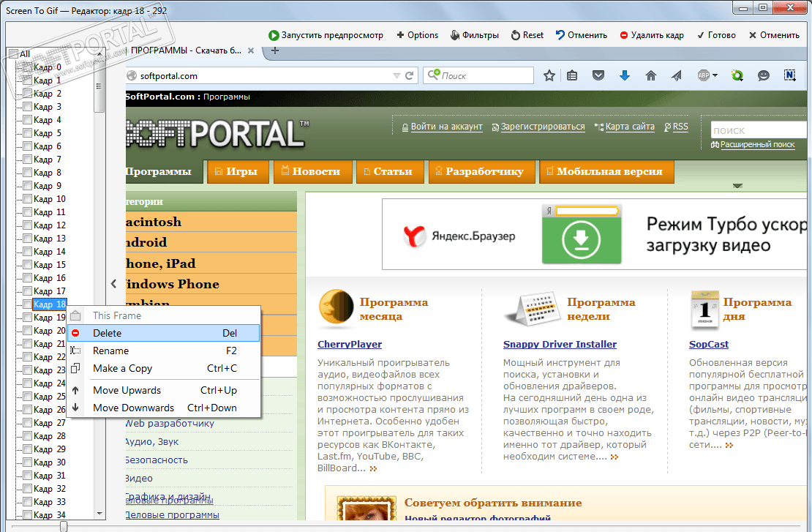Click the frame list scrollbar thumb

tap(99, 87)
